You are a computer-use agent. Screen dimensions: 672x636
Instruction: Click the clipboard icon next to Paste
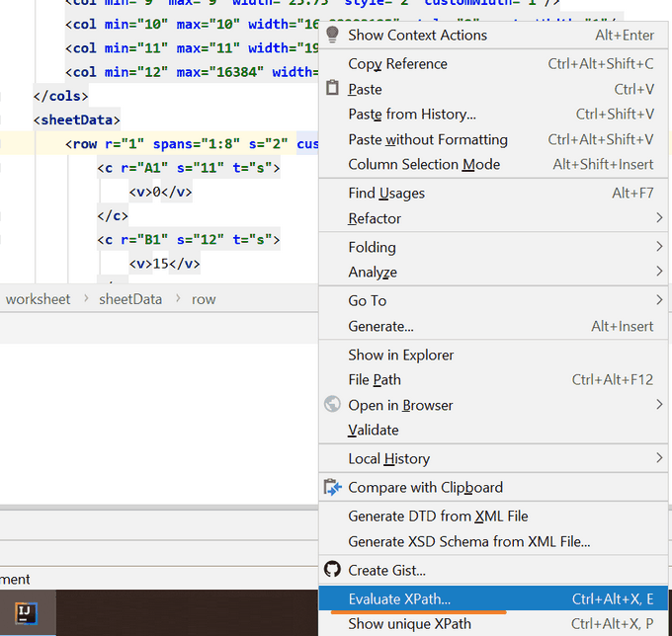[332, 89]
